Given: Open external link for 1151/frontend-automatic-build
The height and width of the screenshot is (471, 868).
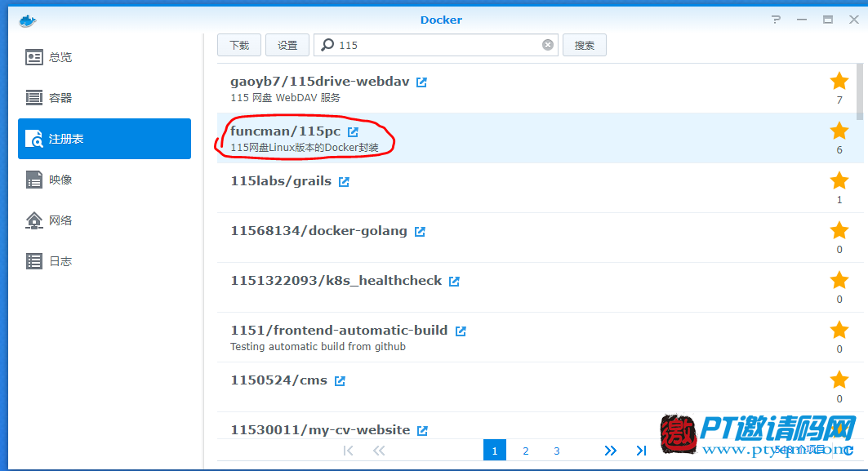Looking at the screenshot, I should (460, 331).
